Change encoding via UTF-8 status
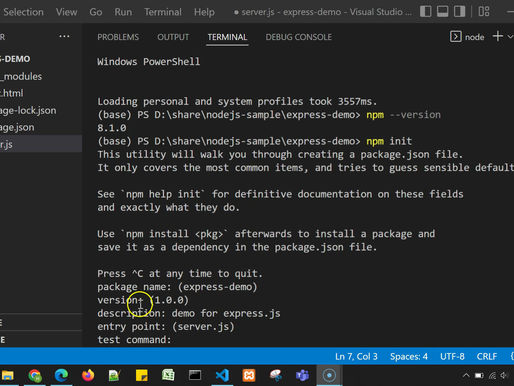This screenshot has height=386, width=514. click(452, 357)
